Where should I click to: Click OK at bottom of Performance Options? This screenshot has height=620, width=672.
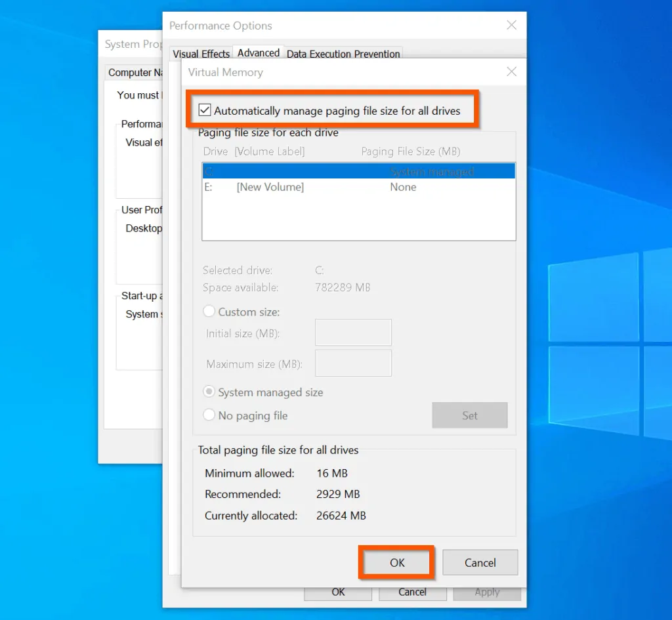click(x=338, y=592)
